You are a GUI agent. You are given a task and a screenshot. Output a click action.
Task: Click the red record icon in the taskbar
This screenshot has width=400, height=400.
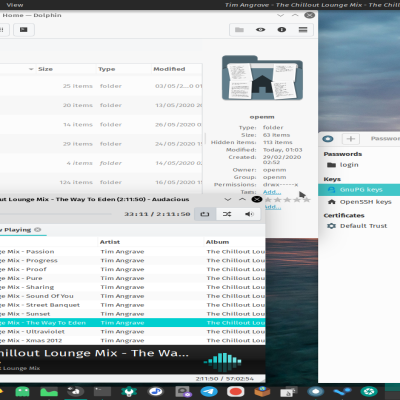tap(236, 392)
